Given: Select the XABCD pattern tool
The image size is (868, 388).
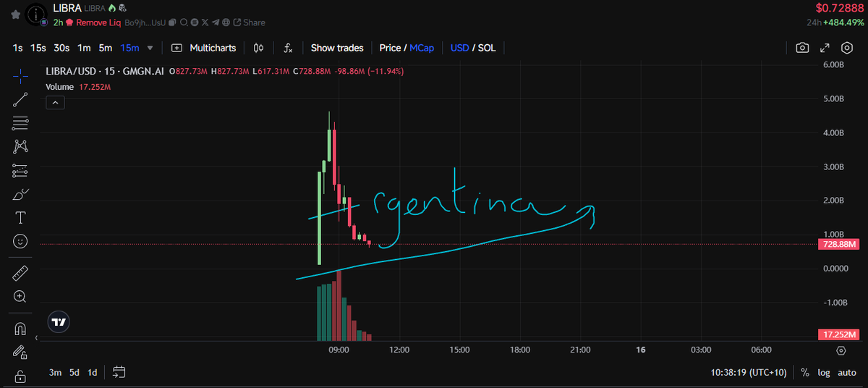Looking at the screenshot, I should 20,147.
